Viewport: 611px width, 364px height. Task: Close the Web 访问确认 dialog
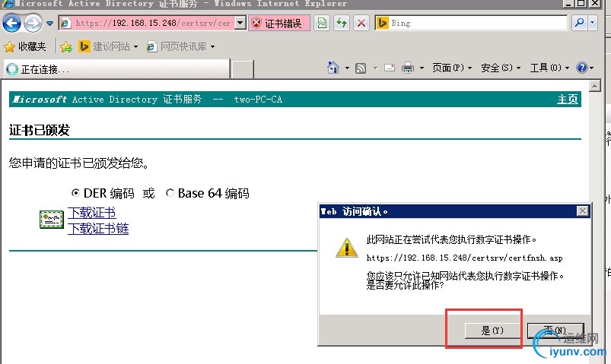[x=582, y=211]
